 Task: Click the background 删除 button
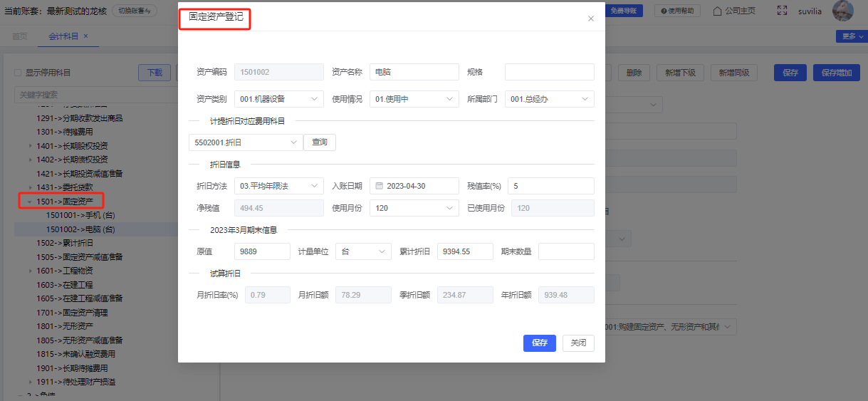pyautogui.click(x=634, y=73)
